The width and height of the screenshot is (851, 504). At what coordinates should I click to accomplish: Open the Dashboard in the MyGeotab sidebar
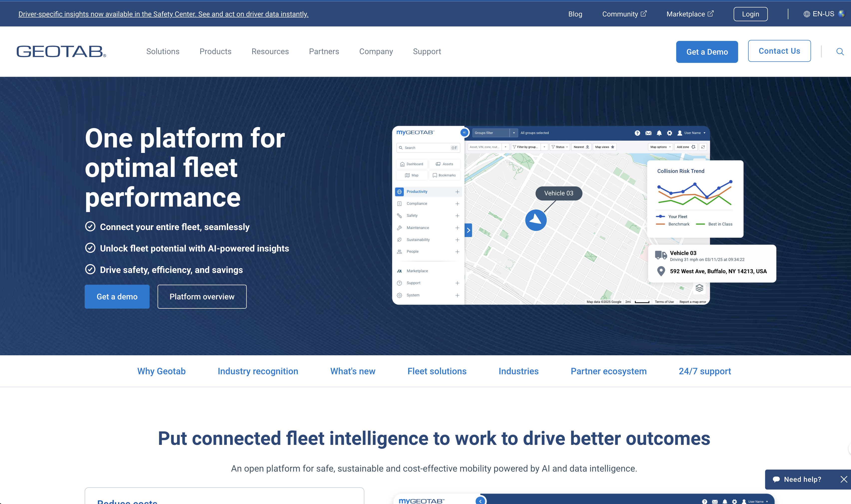coord(412,164)
